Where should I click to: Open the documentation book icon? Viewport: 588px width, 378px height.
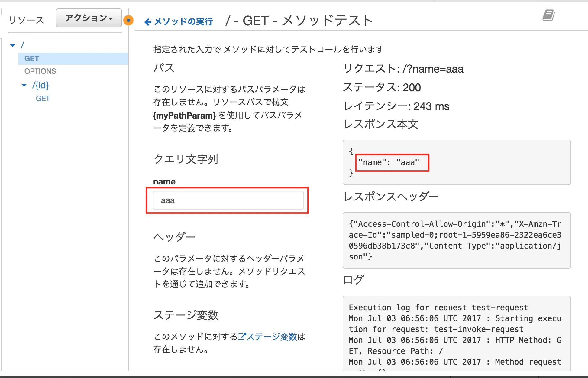pyautogui.click(x=548, y=15)
